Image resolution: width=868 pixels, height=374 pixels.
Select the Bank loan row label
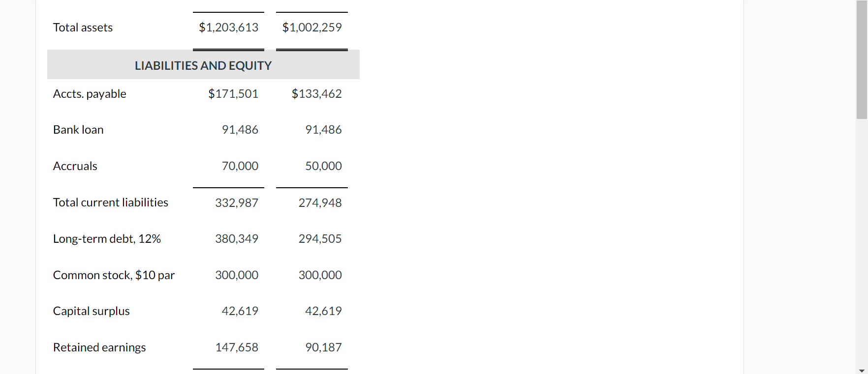click(x=78, y=130)
